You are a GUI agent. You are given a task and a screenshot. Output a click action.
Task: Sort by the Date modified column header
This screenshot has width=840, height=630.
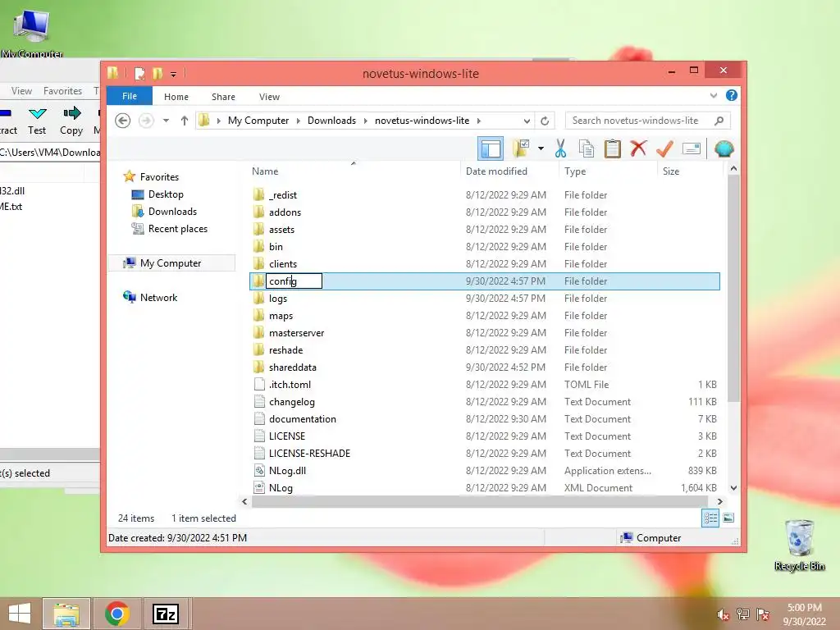coord(496,171)
